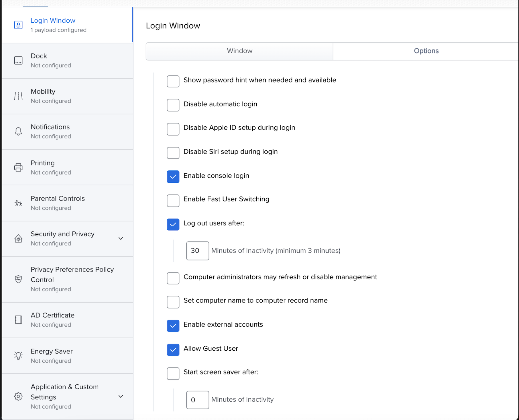Click the Energy Saver lightbulb icon
This screenshot has height=420, width=519.
pos(18,356)
